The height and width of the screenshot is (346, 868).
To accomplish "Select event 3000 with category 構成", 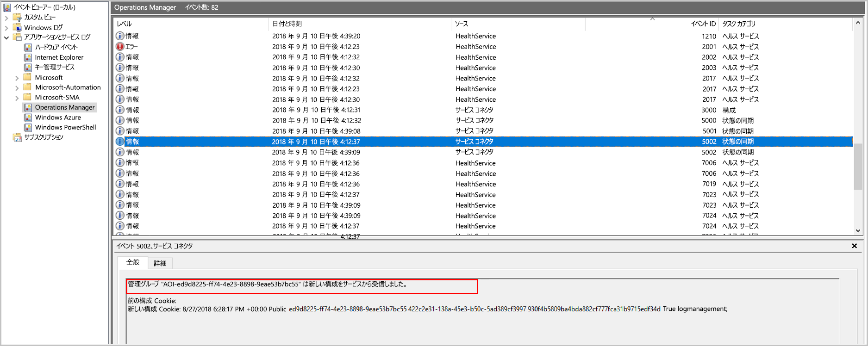I will click(x=483, y=110).
